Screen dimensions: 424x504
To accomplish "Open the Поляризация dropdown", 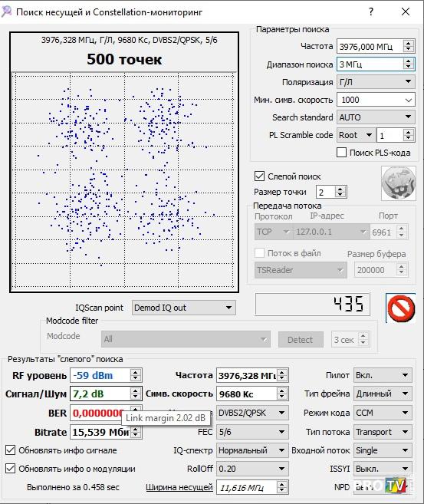I will [376, 82].
